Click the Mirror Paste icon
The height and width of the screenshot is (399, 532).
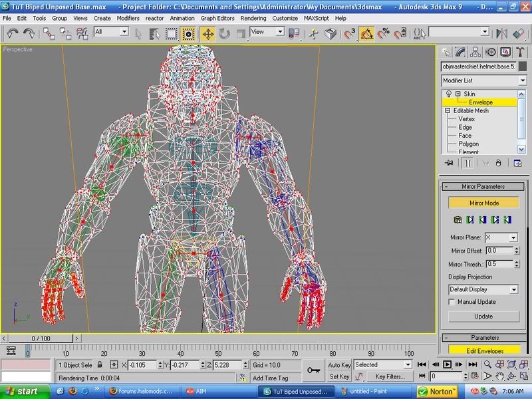(x=458, y=220)
